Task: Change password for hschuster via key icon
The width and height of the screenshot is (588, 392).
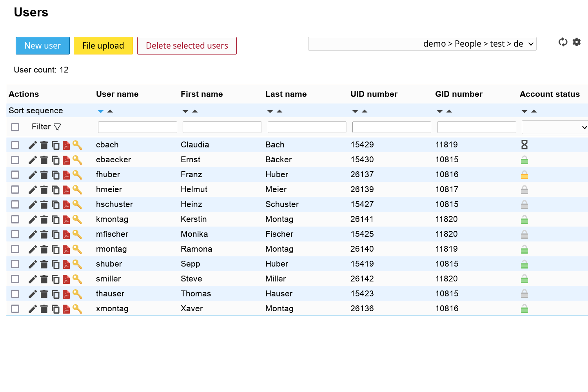Action: [x=77, y=205]
